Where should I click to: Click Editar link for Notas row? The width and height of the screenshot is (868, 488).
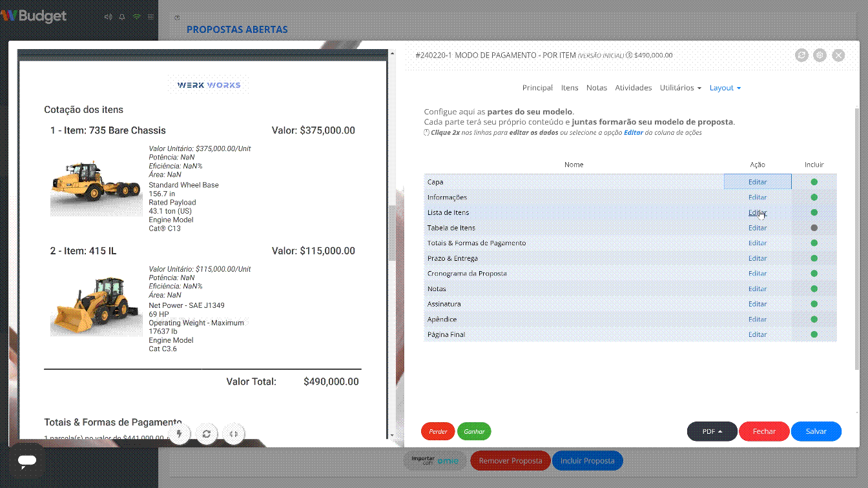tap(758, 289)
